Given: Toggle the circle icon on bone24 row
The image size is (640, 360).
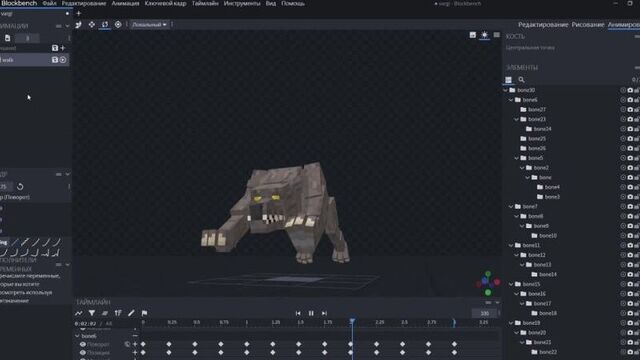Looking at the screenshot, I should click(623, 129).
